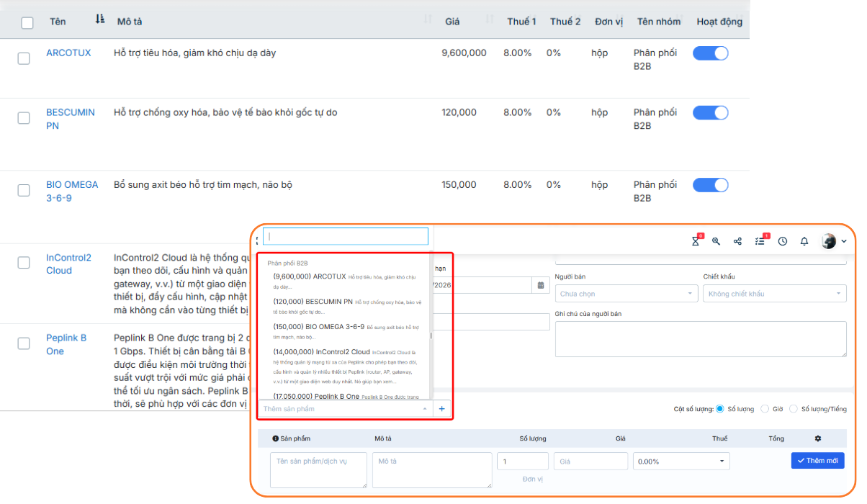Focus the Tên sản phẩm/dịch vụ field
The height and width of the screenshot is (504, 867).
[x=318, y=470]
